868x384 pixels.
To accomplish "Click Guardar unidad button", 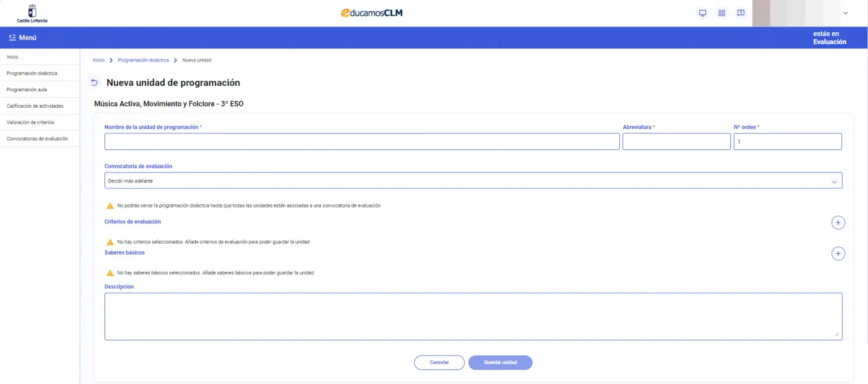I will tap(500, 362).
